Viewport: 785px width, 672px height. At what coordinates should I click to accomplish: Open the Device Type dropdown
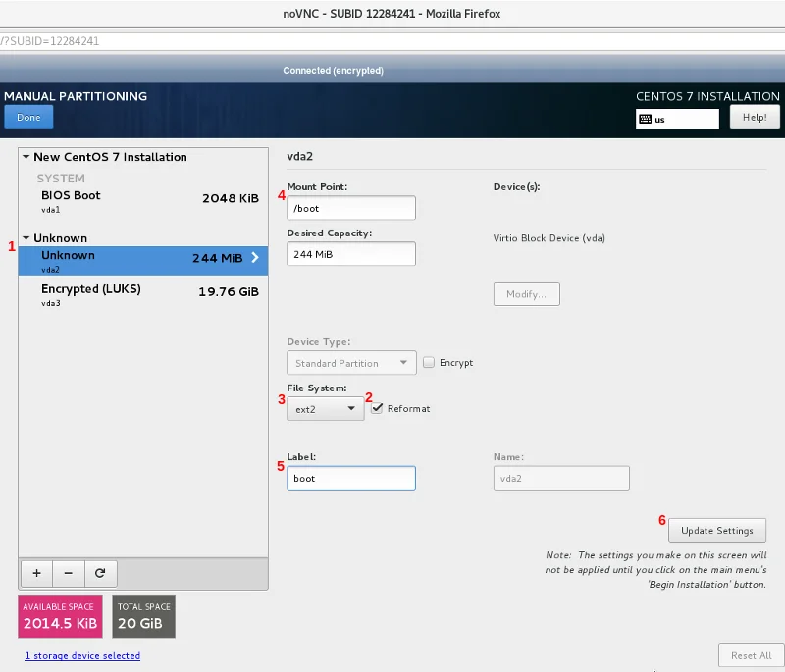(x=350, y=363)
